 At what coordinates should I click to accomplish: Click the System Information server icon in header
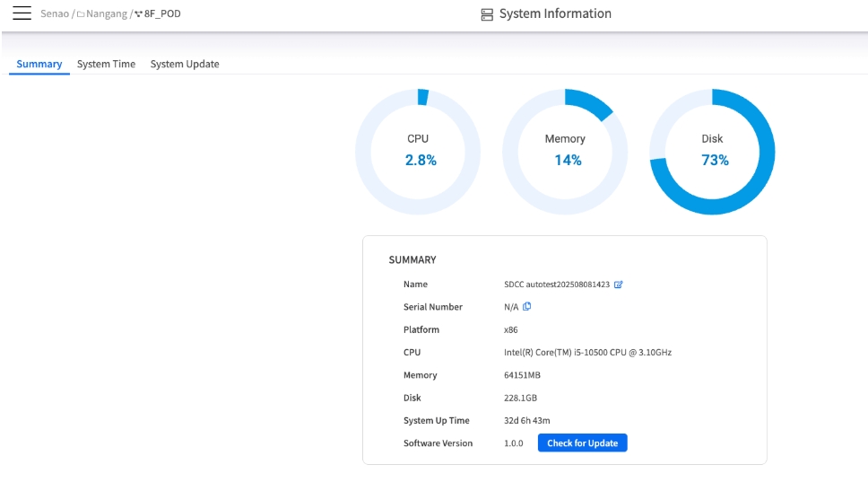[x=487, y=14]
